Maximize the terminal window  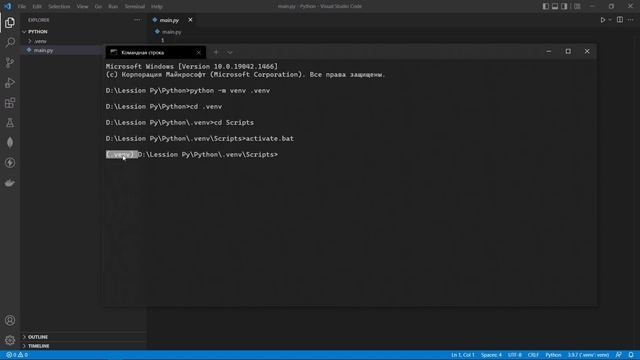568,51
